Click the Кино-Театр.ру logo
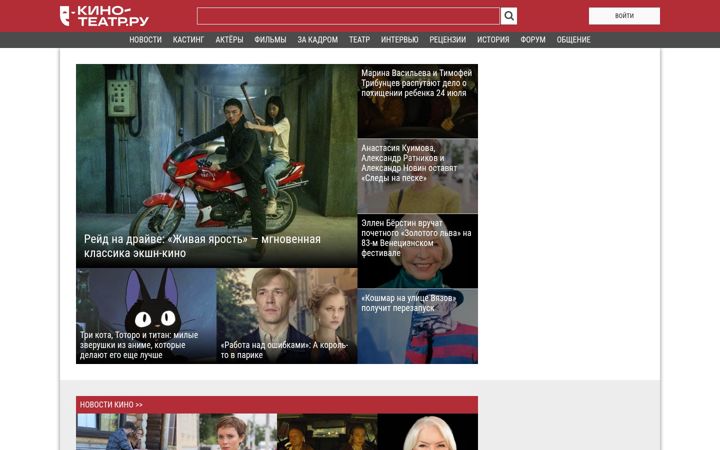Viewport: 720px width, 450px height. (x=104, y=16)
